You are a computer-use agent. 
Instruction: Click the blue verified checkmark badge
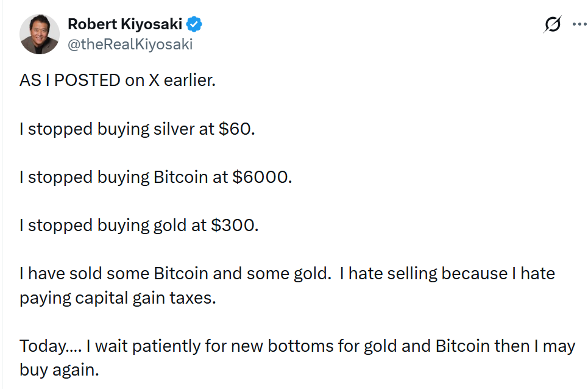[195, 24]
